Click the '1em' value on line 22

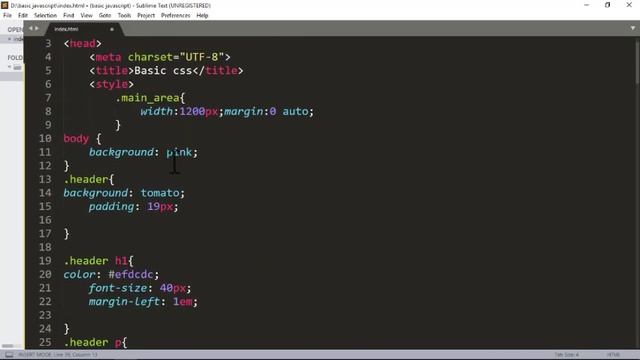182,302
